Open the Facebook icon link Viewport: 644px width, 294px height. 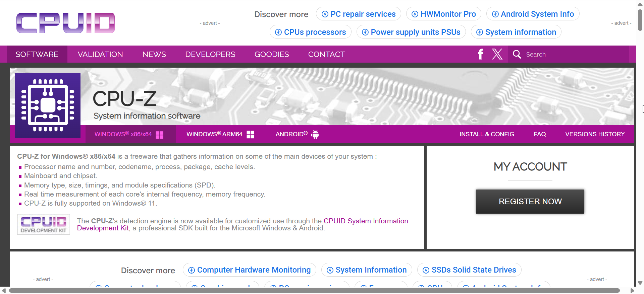(x=480, y=54)
